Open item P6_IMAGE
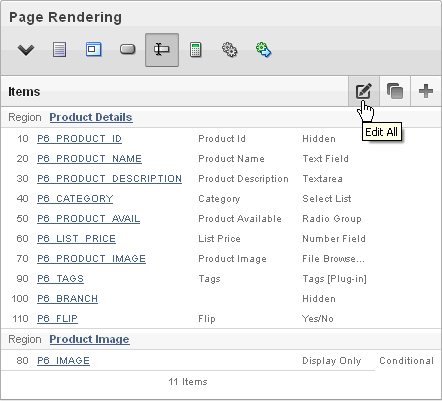 [63, 361]
